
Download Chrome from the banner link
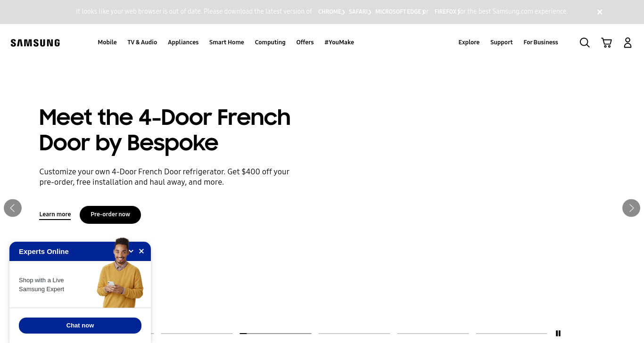click(x=331, y=12)
